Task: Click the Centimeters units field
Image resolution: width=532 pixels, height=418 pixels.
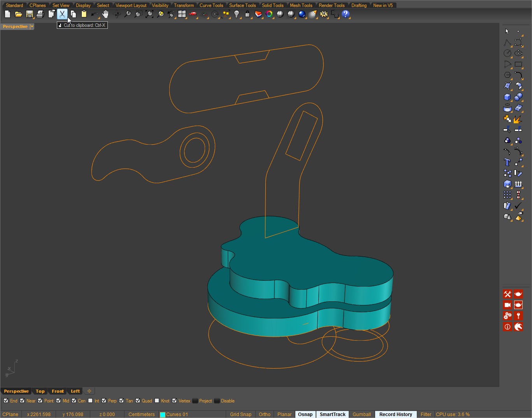Action: coord(142,414)
